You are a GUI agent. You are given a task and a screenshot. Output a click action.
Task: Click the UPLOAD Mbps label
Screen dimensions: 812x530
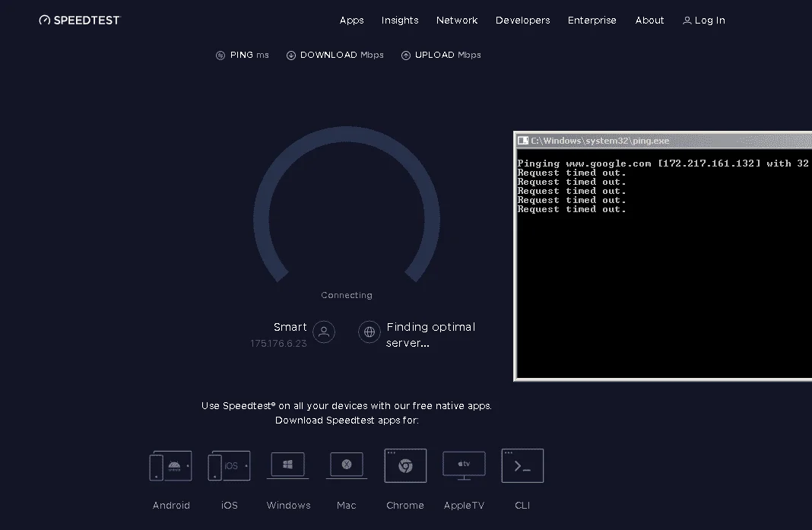click(448, 55)
